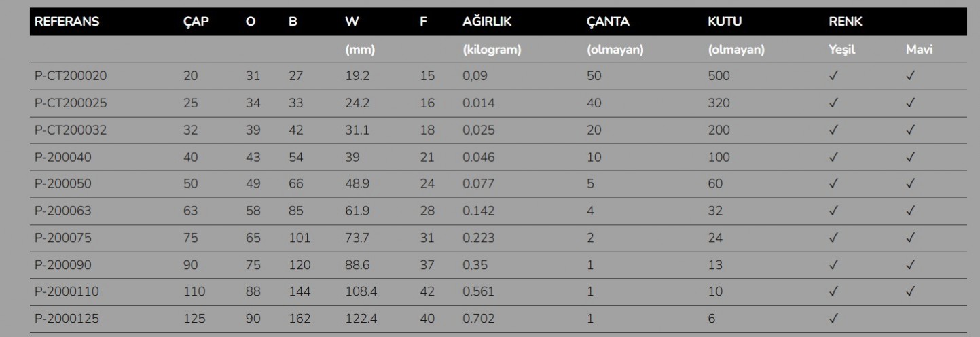This screenshot has height=337, width=980.
Task: Click the 108.4 value in W column
Action: [361, 292]
